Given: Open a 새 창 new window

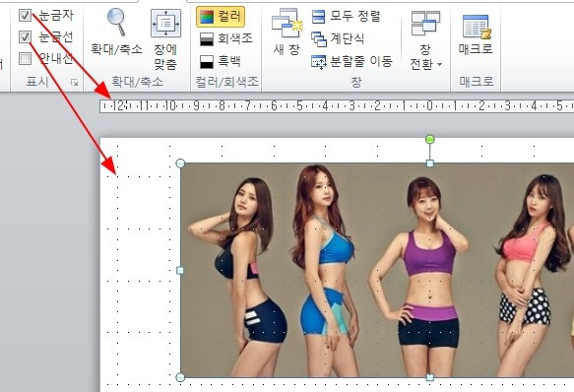Looking at the screenshot, I should 287,33.
